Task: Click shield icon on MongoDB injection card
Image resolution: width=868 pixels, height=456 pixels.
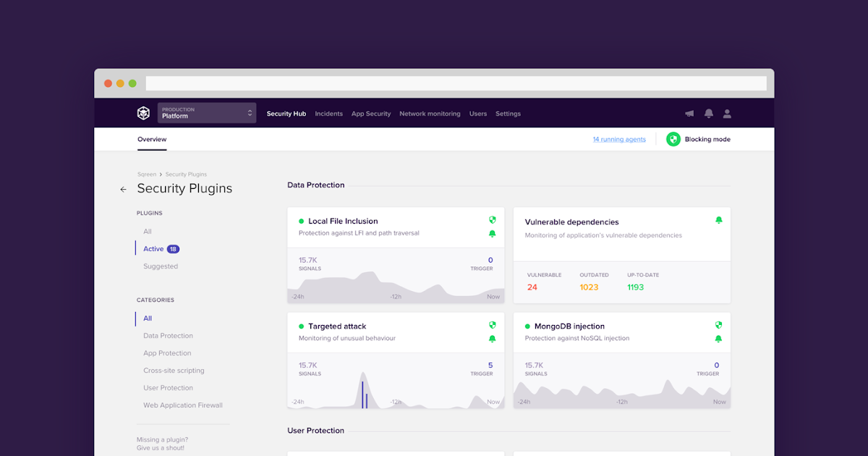Action: (718, 325)
